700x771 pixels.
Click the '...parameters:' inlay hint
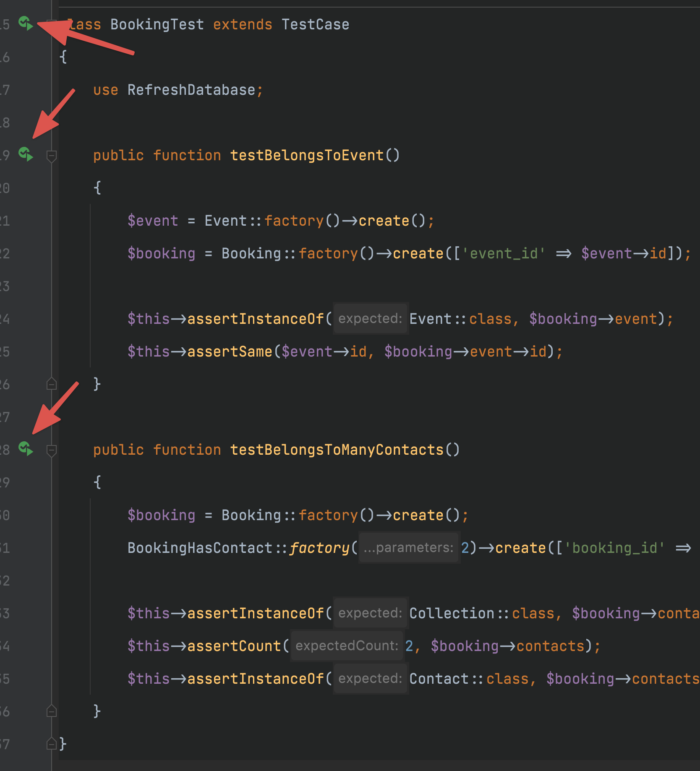pyautogui.click(x=409, y=548)
